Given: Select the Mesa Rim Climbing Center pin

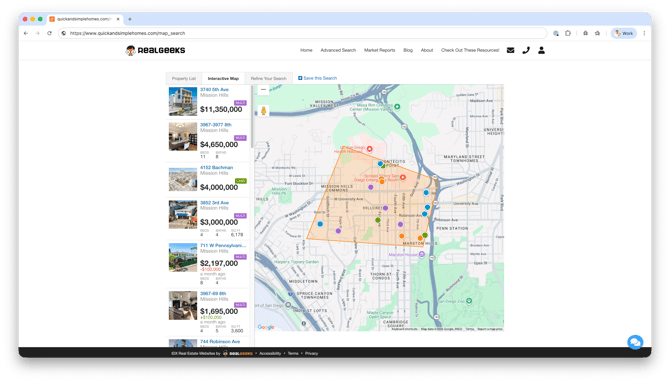Looking at the screenshot, I should [x=397, y=106].
